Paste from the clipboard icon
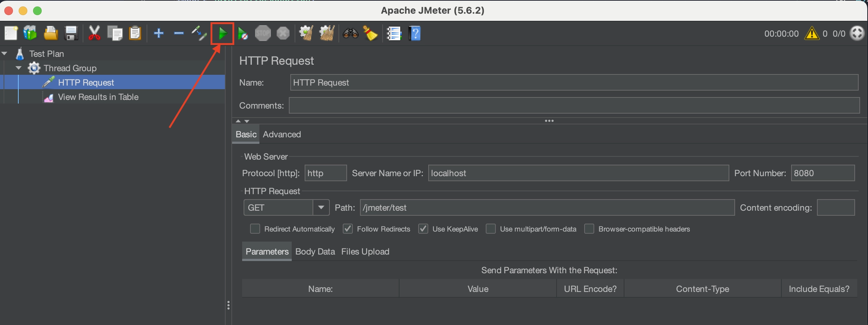Screen dimensions: 868x325 click(x=135, y=33)
